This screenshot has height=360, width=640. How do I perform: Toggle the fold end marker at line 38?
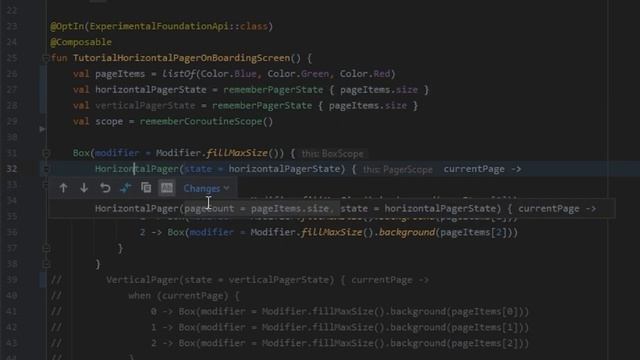[x=46, y=264]
